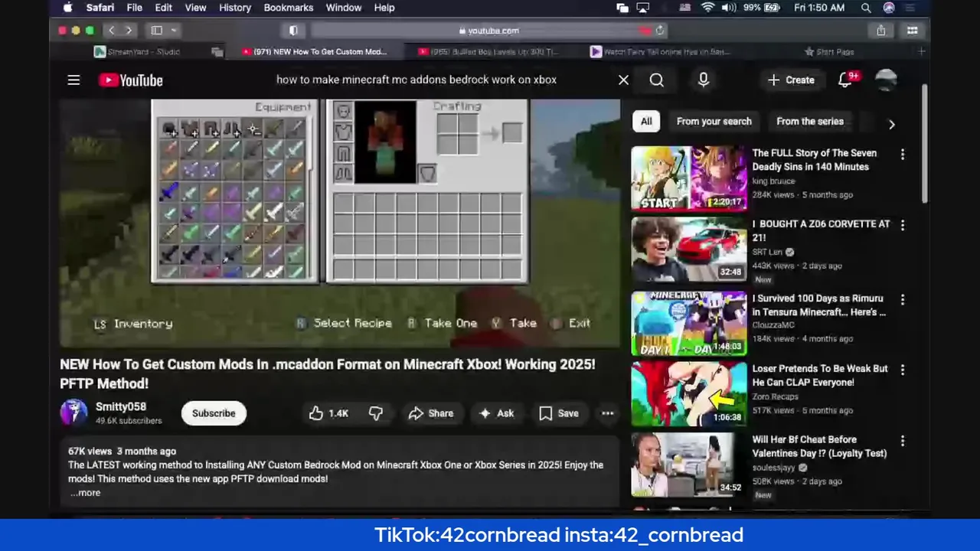
Task: Open Safari share button
Action: [881, 31]
